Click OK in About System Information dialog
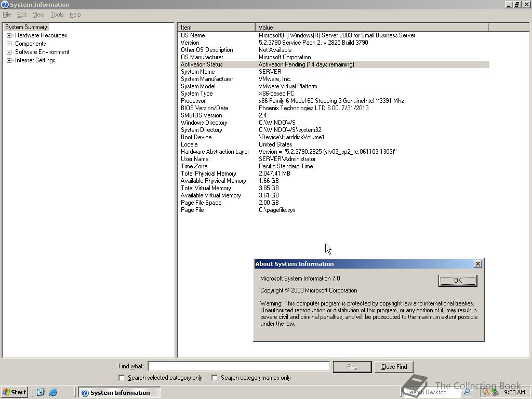 (458, 280)
